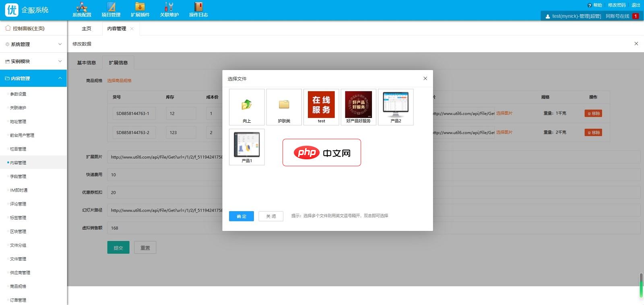Image resolution: width=644 pixels, height=305 pixels.
Task: Click 货号 field SD8858144763-2
Action: point(134,132)
